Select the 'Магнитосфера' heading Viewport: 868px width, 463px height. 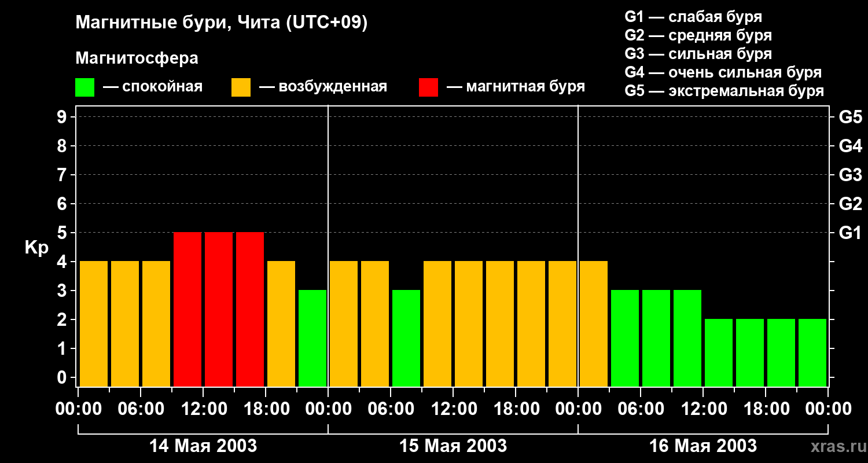[137, 58]
